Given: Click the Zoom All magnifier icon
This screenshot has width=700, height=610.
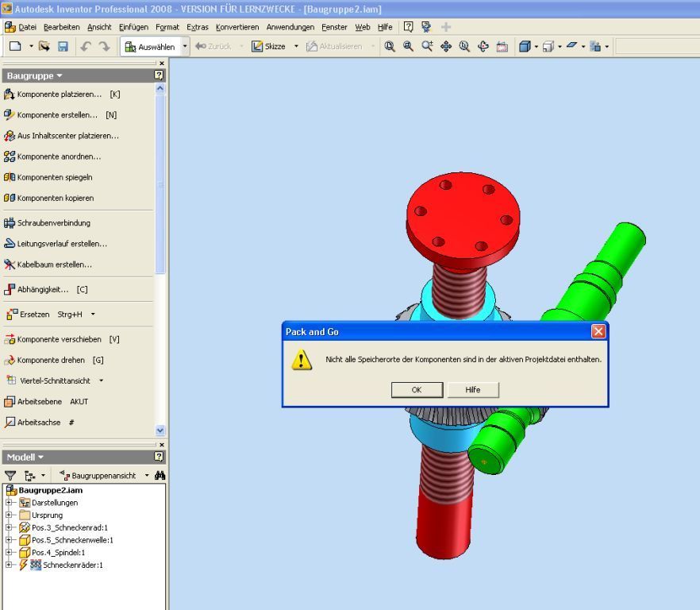Looking at the screenshot, I should (x=390, y=46).
